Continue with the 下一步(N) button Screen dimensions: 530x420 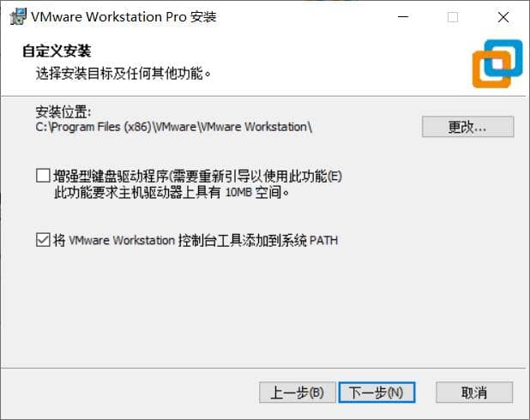click(x=376, y=393)
